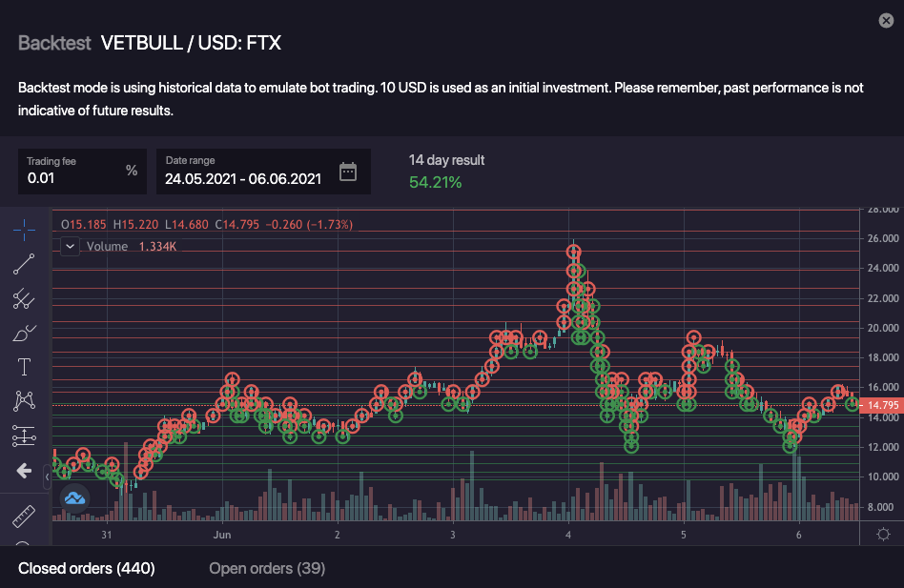
Task: Collapse the Volume indicator legend chevron
Action: pos(70,246)
